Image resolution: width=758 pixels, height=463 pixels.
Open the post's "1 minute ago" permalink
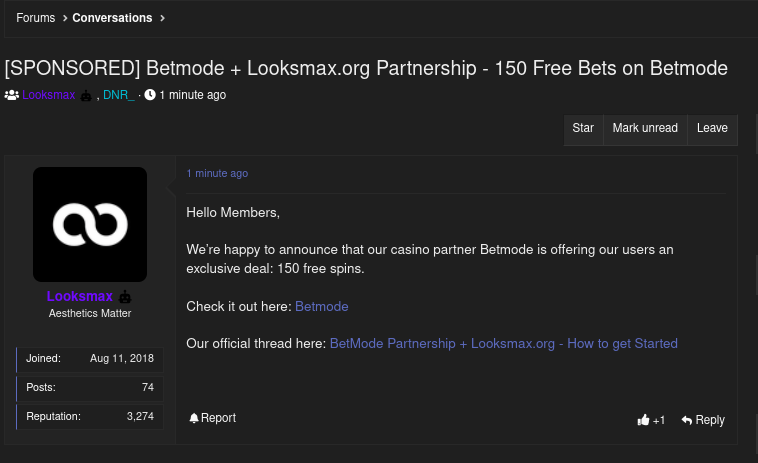click(x=217, y=173)
